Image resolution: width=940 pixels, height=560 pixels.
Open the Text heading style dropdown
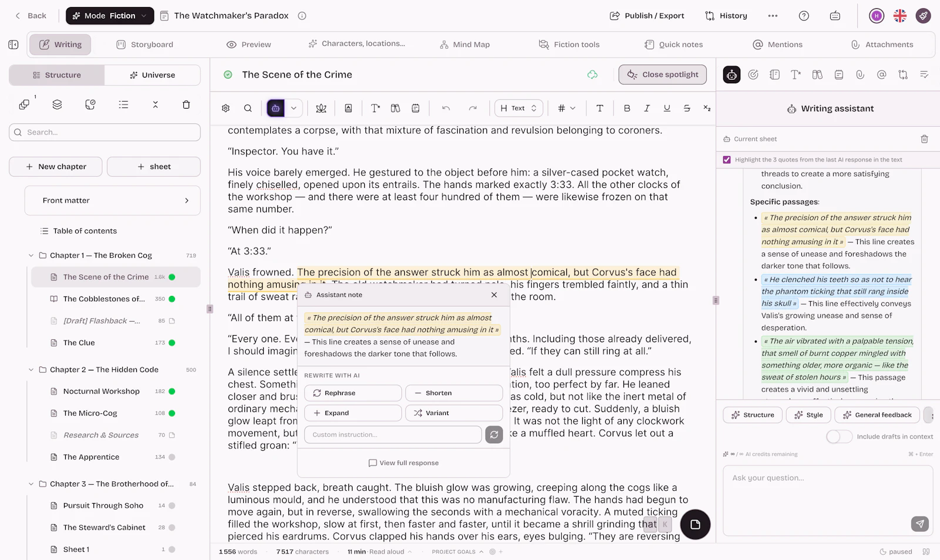click(x=518, y=108)
